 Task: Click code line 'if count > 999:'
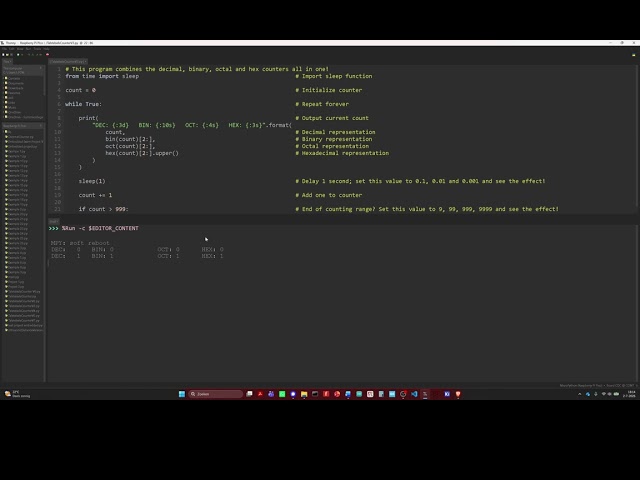(103, 209)
